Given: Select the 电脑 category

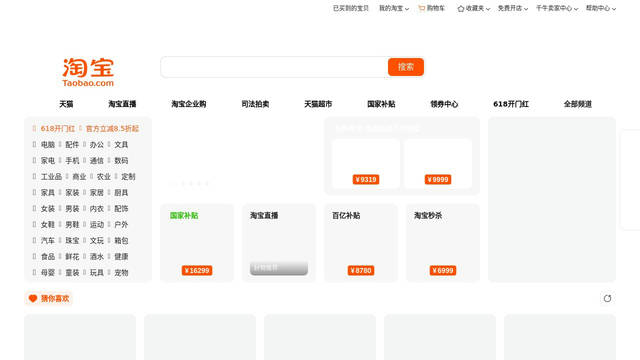Looking at the screenshot, I should [x=48, y=144].
